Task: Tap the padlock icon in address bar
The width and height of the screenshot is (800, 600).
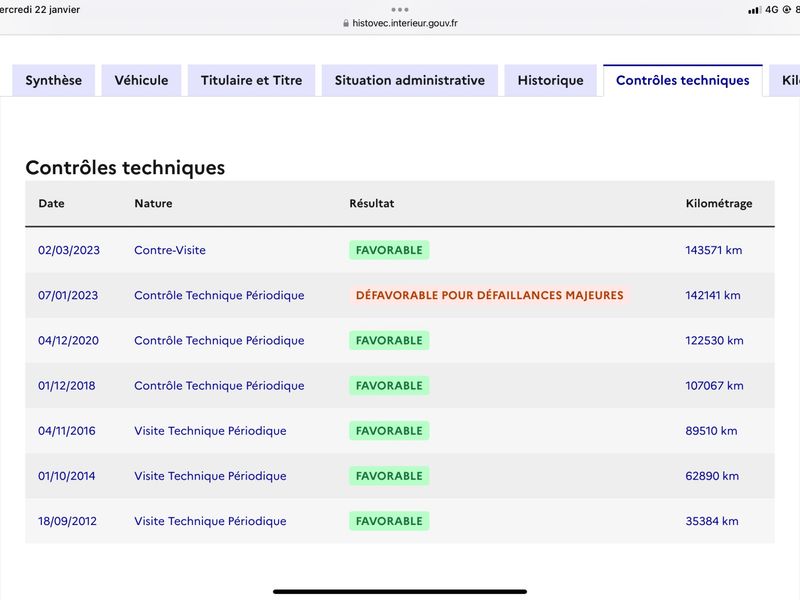Action: tap(346, 23)
